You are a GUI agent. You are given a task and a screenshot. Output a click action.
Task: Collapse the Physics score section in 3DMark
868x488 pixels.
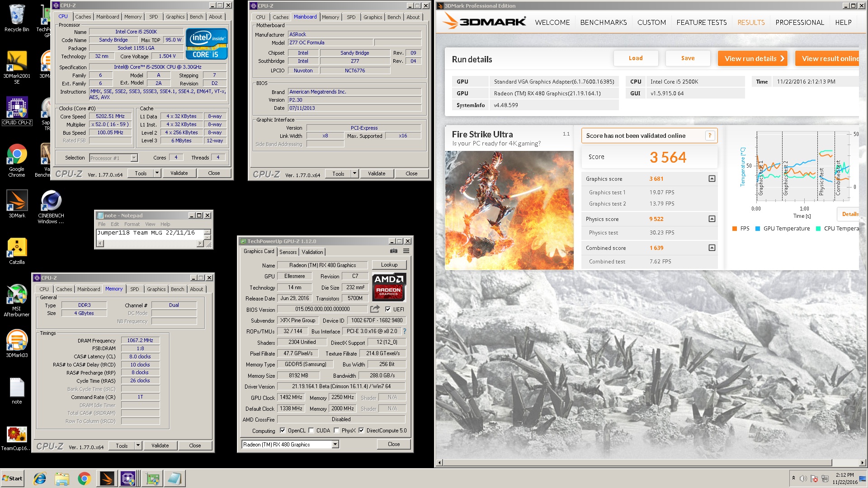click(x=712, y=219)
